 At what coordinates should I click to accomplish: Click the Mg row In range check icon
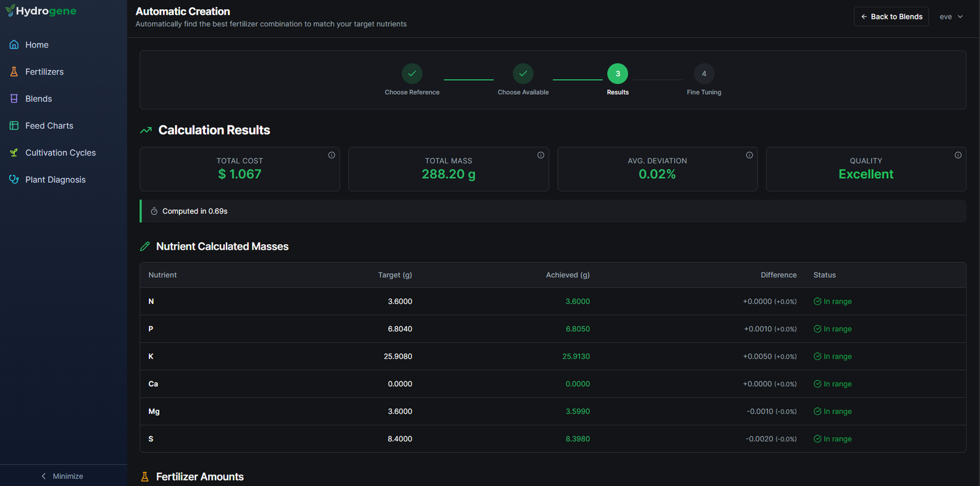[817, 412]
